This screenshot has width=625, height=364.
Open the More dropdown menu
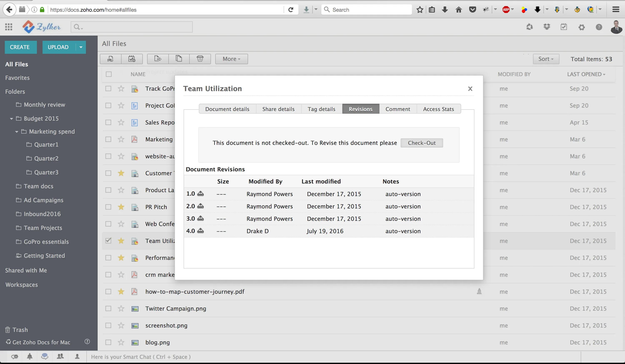[x=231, y=59]
